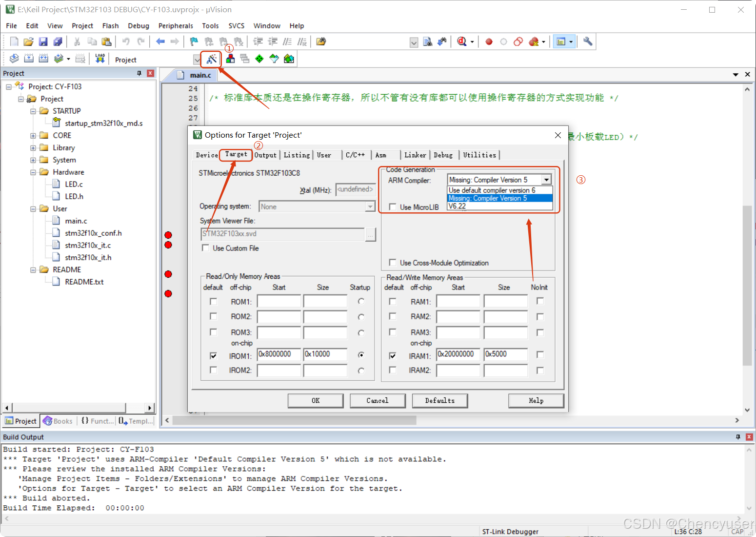Image resolution: width=756 pixels, height=537 pixels.
Task: Disable all breakpoints toolbar icon
Action: pyautogui.click(x=518, y=41)
